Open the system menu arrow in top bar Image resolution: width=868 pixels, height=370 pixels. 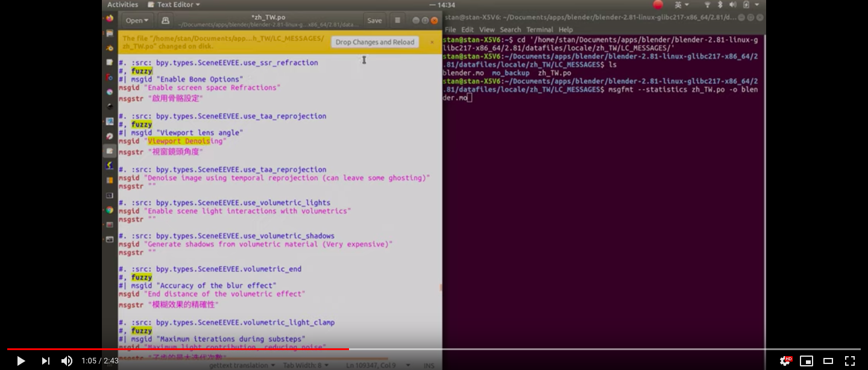tap(758, 5)
